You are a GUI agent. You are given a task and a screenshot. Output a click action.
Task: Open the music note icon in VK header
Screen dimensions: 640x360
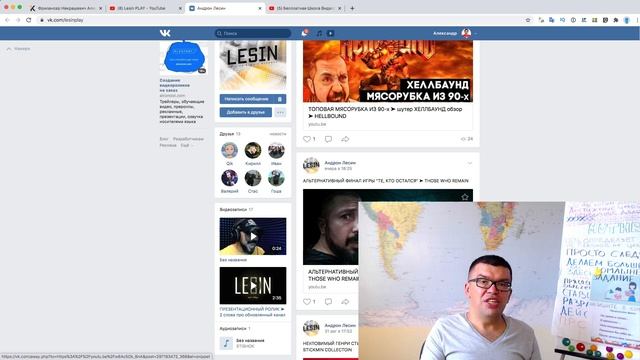point(319,33)
